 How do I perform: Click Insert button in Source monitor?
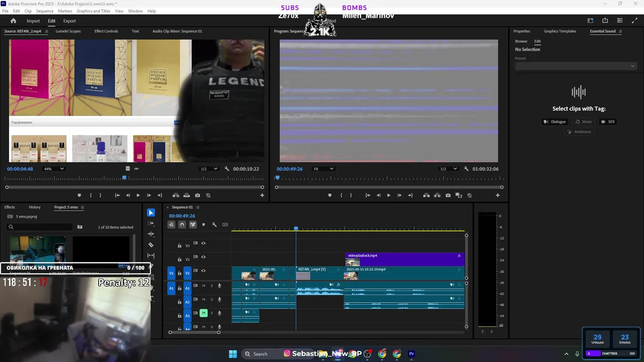[176, 195]
